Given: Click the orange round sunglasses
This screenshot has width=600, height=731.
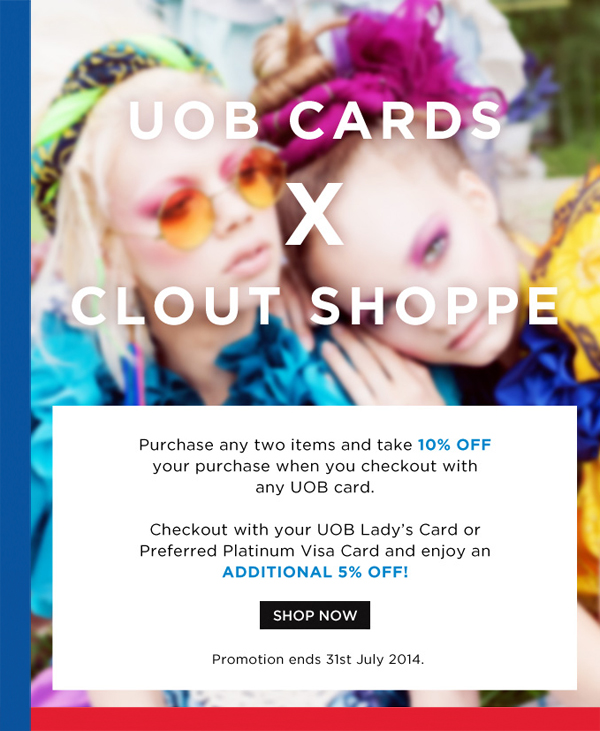Looking at the screenshot, I should (219, 198).
